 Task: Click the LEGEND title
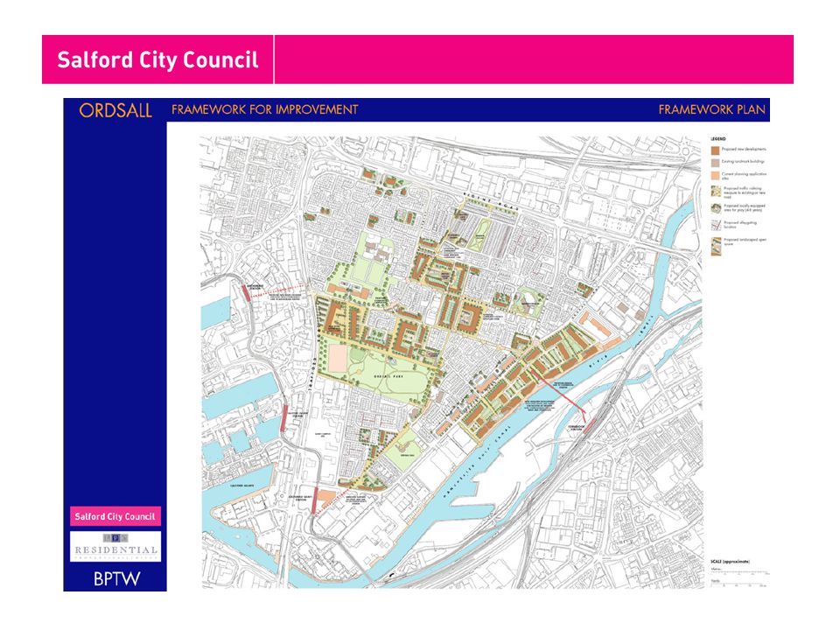pos(717,139)
